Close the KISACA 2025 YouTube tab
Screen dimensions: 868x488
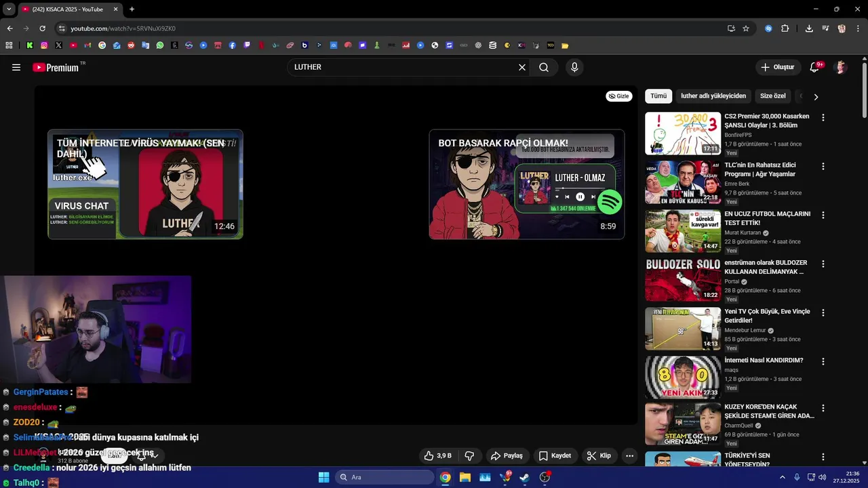click(115, 9)
